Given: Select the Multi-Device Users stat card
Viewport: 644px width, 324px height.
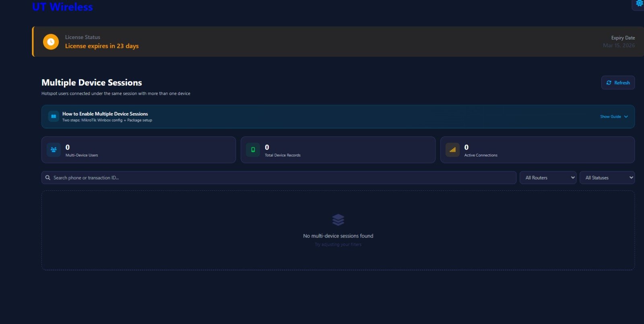Looking at the screenshot, I should point(138,150).
